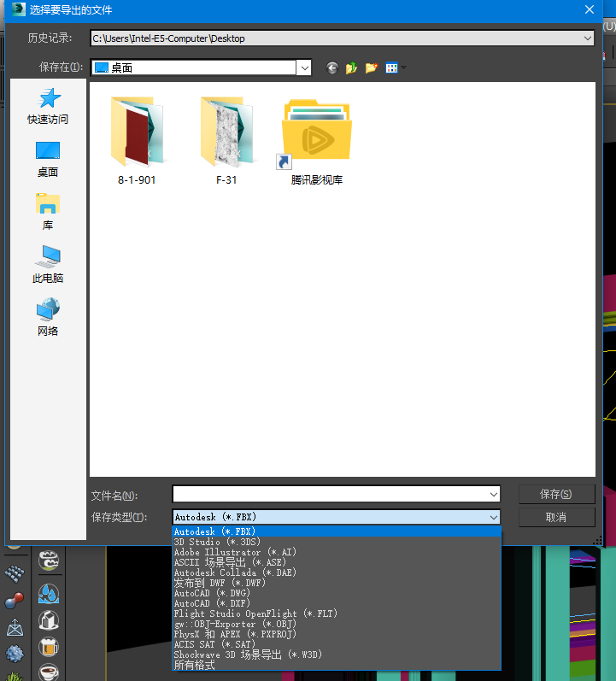This screenshot has width=616, height=681.
Task: Click the blue spiky rock icon
Action: point(15,654)
